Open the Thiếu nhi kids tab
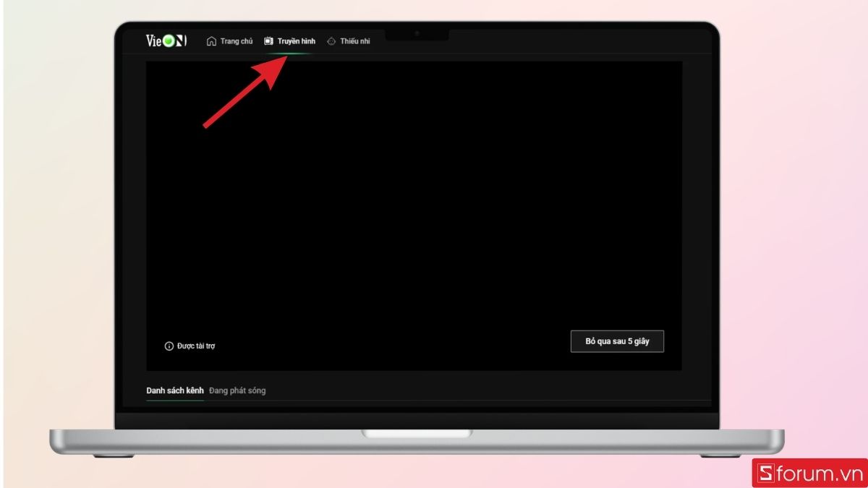The image size is (868, 488). (x=348, y=41)
